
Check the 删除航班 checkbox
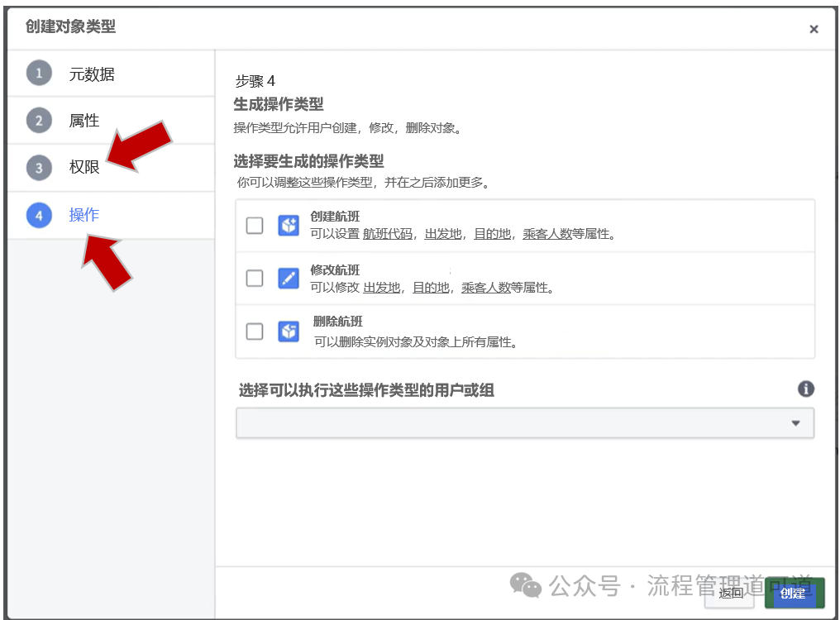(x=255, y=331)
